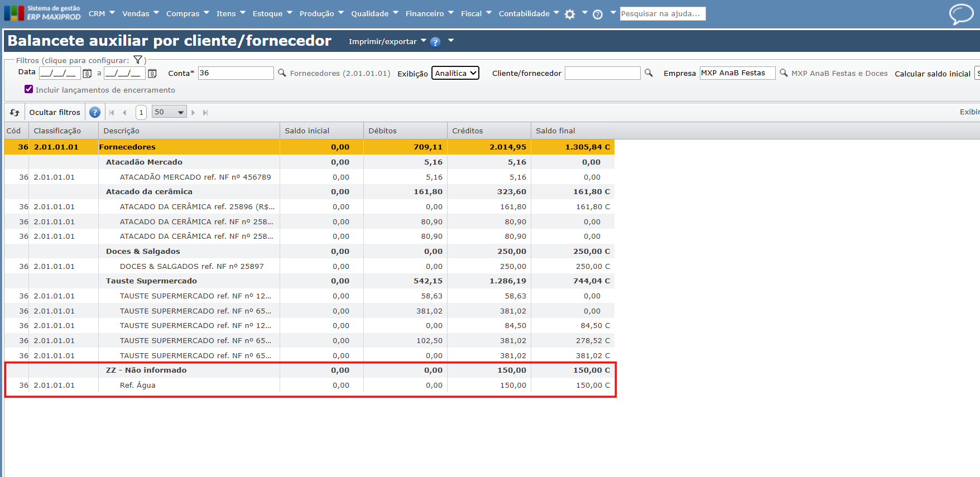Click the settings gear icon
980x477 pixels.
[570, 15]
